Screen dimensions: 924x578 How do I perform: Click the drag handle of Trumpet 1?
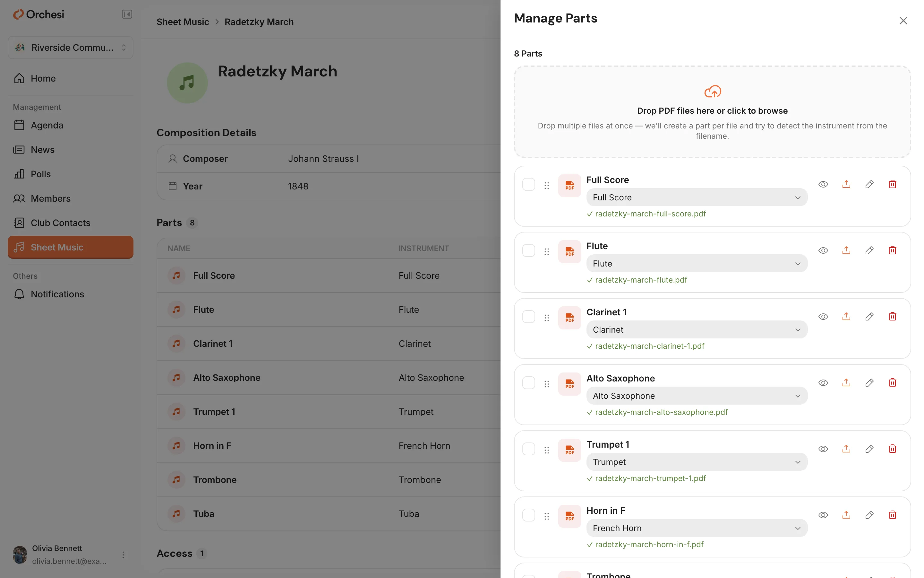547,450
